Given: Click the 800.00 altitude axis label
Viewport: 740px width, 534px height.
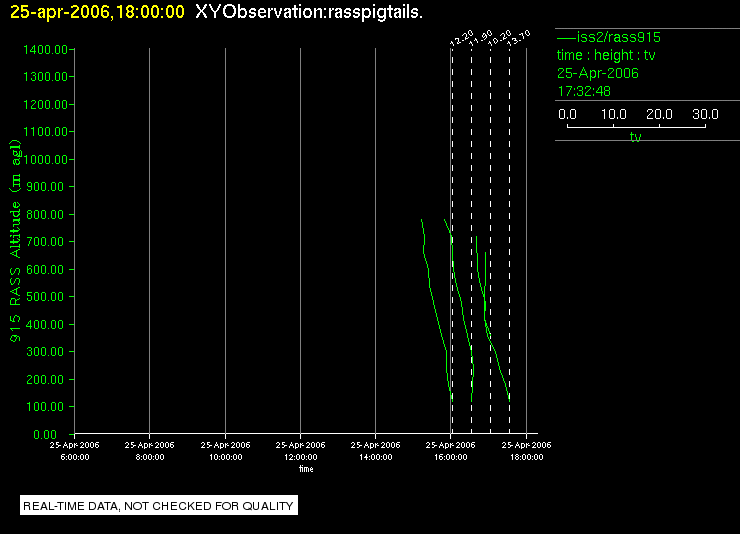Looking at the screenshot, I should point(45,214).
